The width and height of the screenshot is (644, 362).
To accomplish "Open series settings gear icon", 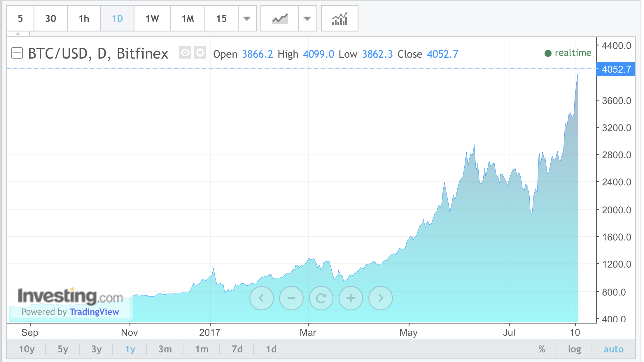I will point(200,53).
